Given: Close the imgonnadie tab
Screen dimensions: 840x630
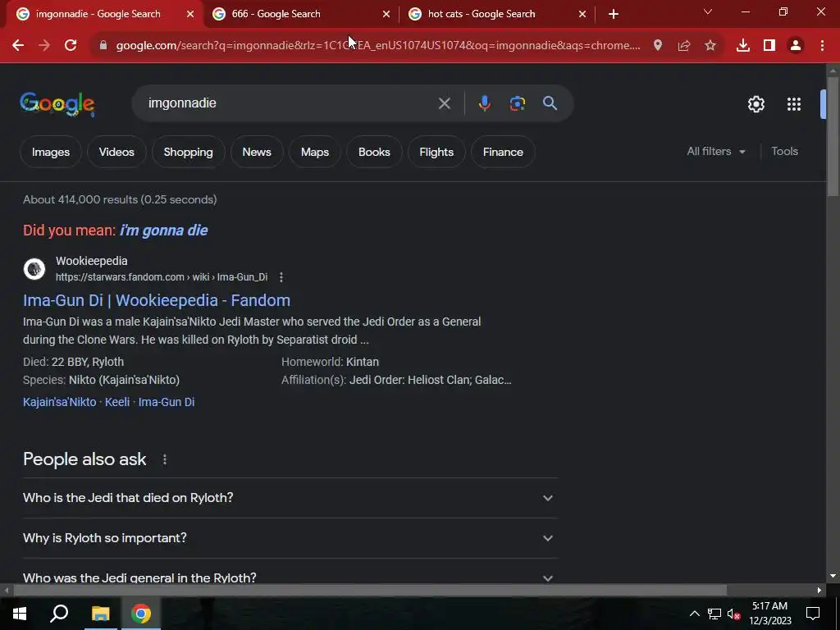Looking at the screenshot, I should (190, 15).
